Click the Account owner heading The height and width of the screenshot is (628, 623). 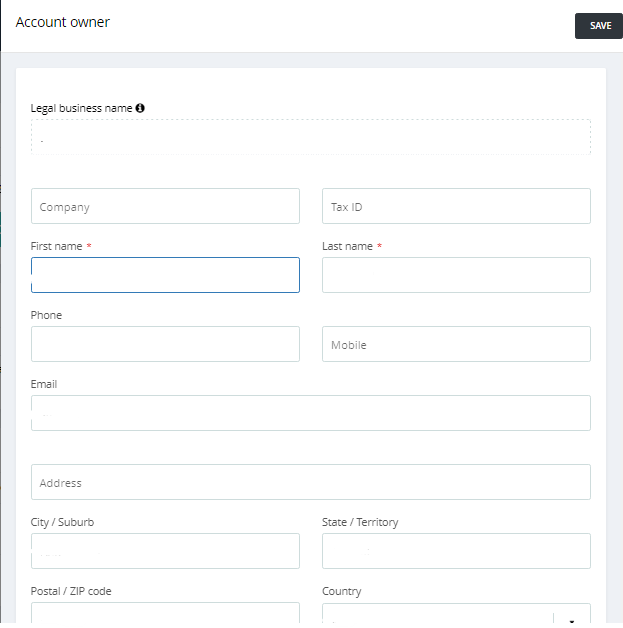pos(62,22)
